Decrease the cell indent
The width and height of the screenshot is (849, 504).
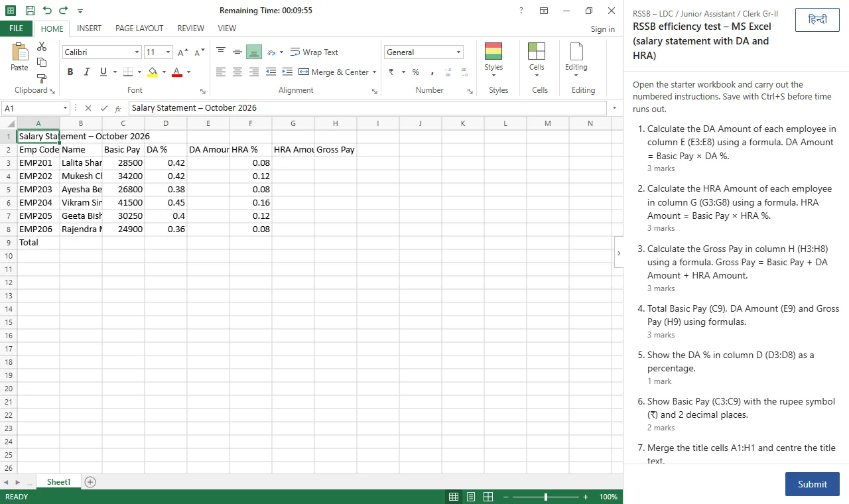(x=271, y=72)
